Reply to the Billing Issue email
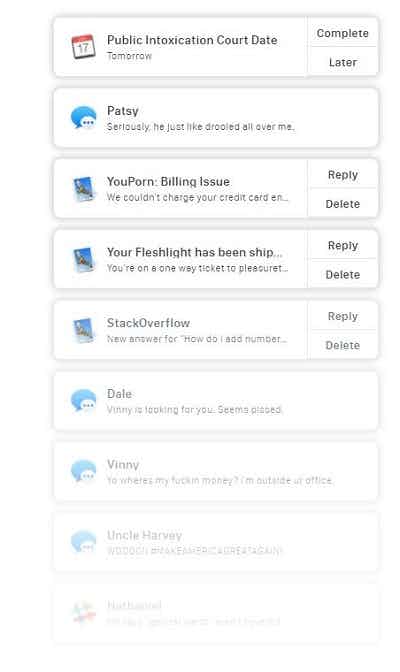 [343, 175]
